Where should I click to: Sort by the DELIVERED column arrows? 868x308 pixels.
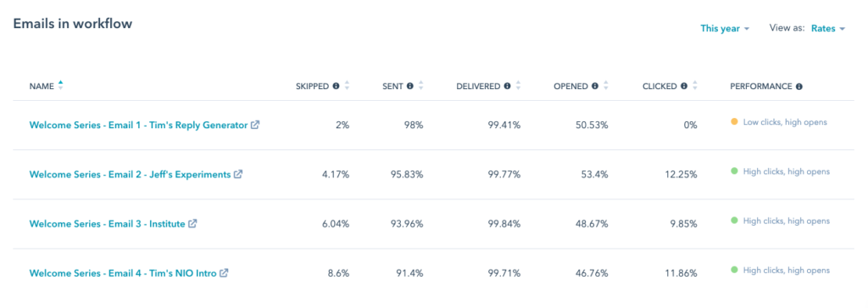click(519, 86)
